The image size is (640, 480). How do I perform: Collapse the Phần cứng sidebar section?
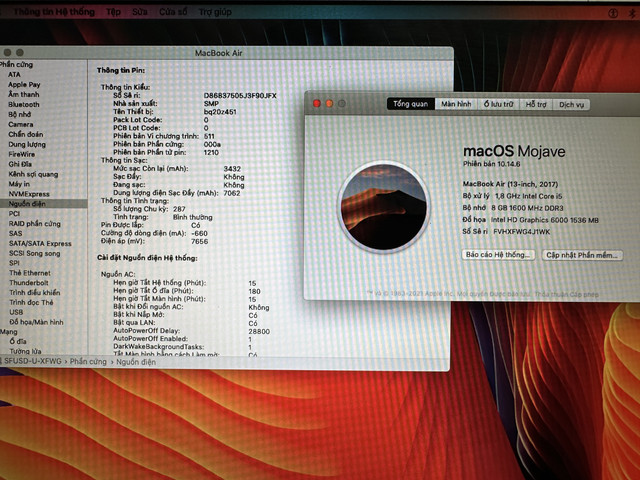tap(16, 64)
